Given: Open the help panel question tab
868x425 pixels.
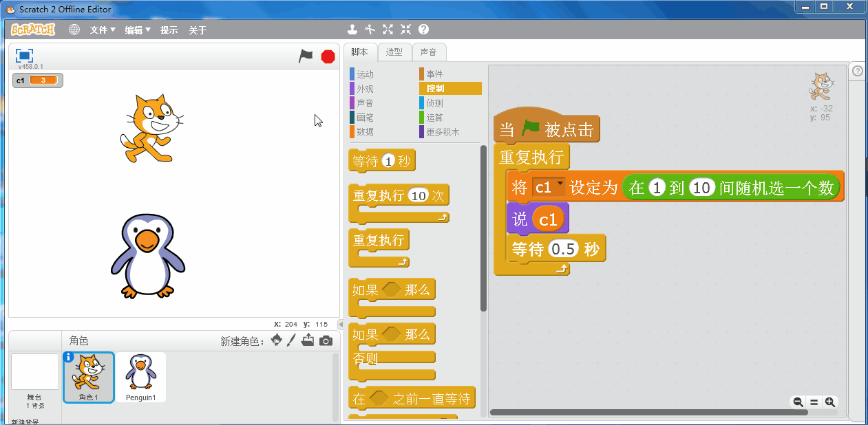Looking at the screenshot, I should (x=857, y=72).
